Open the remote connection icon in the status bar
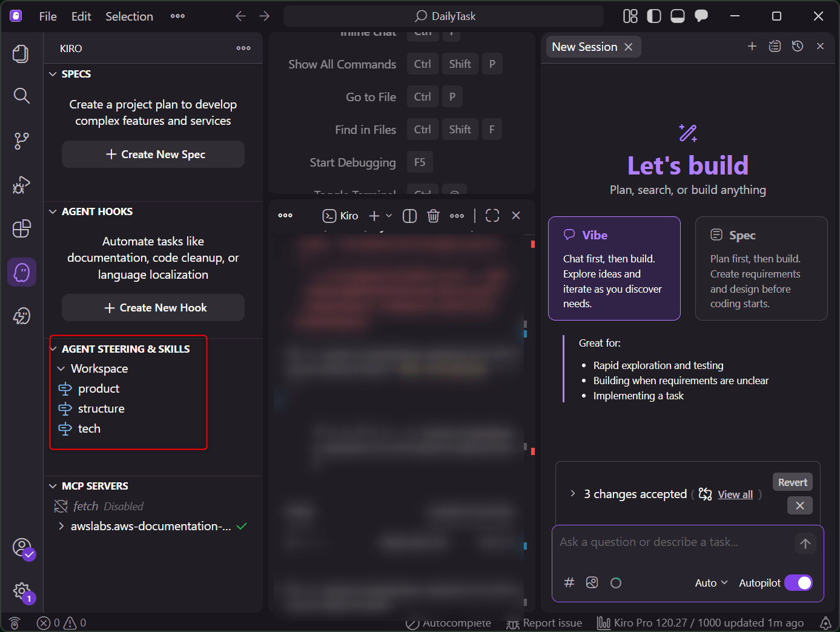Image resolution: width=840 pixels, height=632 pixels. 15,623
